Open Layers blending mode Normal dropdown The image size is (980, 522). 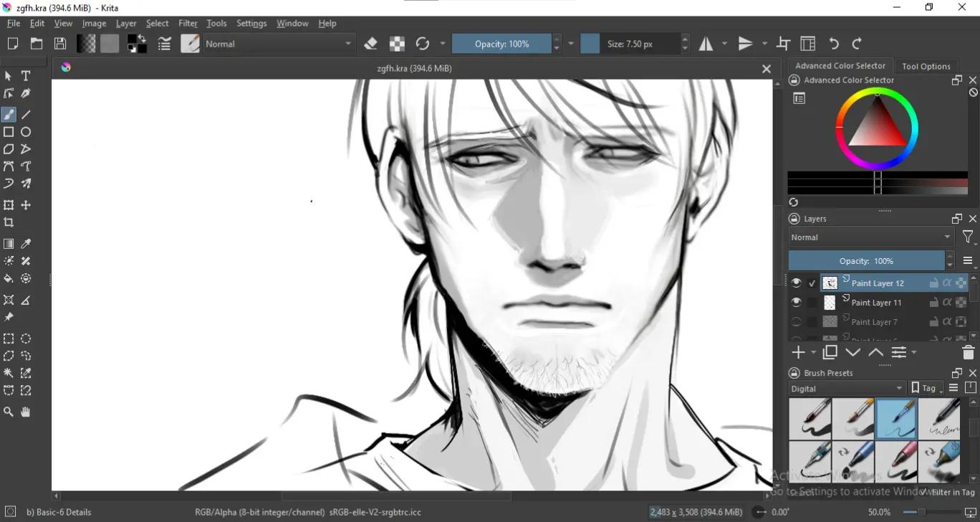coord(871,237)
